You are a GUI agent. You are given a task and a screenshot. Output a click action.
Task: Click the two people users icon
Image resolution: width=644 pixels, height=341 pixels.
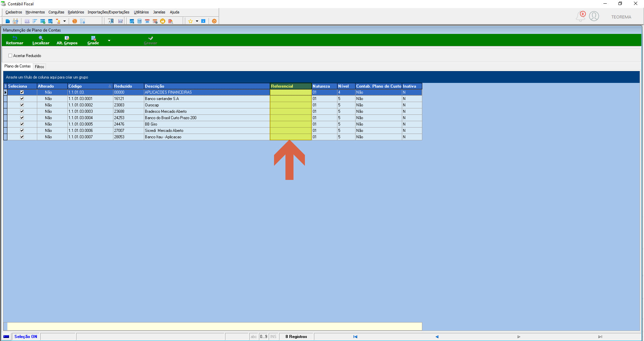15,21
